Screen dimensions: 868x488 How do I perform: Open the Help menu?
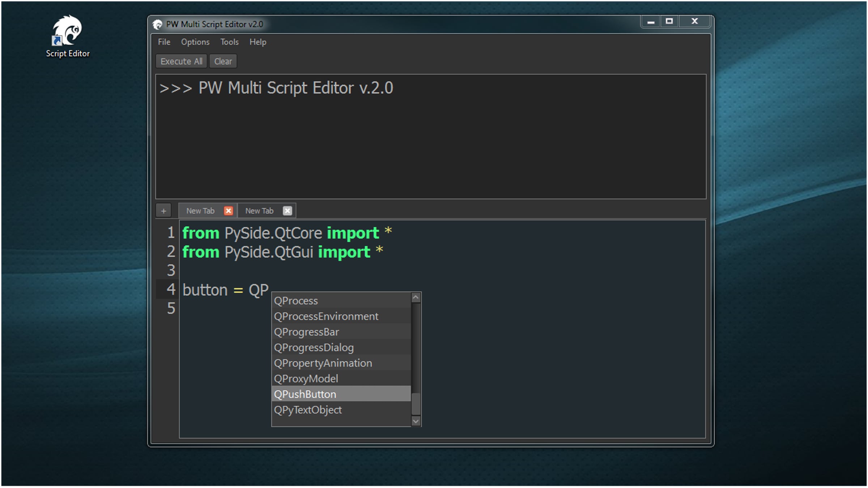click(258, 42)
